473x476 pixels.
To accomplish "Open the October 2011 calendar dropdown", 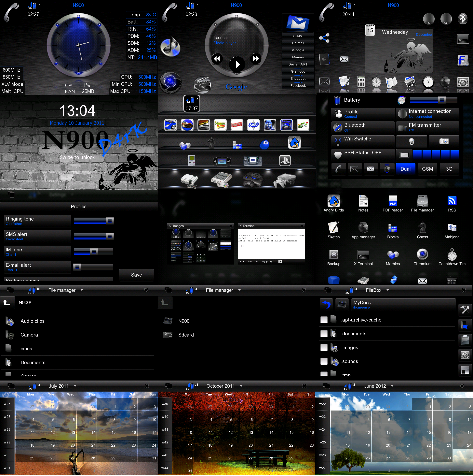I will [x=241, y=386].
